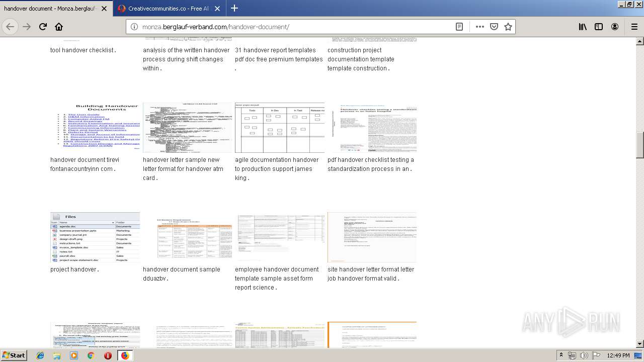Open a new tab with plus button
Image resolution: width=644 pixels, height=362 pixels.
pyautogui.click(x=234, y=8)
